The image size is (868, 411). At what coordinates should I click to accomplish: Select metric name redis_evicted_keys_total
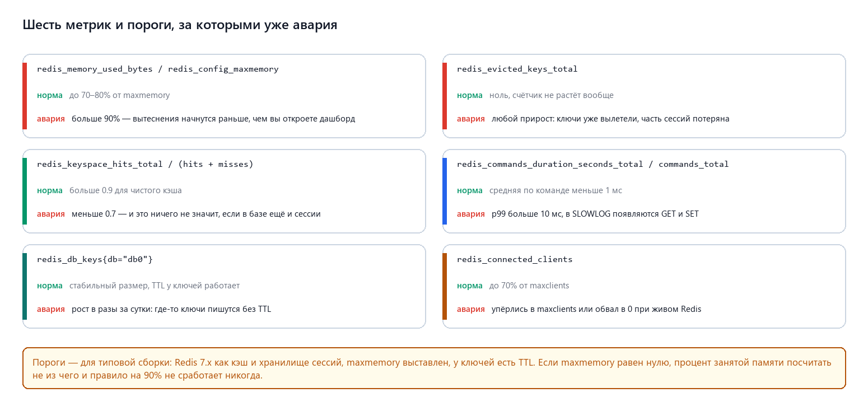point(517,69)
